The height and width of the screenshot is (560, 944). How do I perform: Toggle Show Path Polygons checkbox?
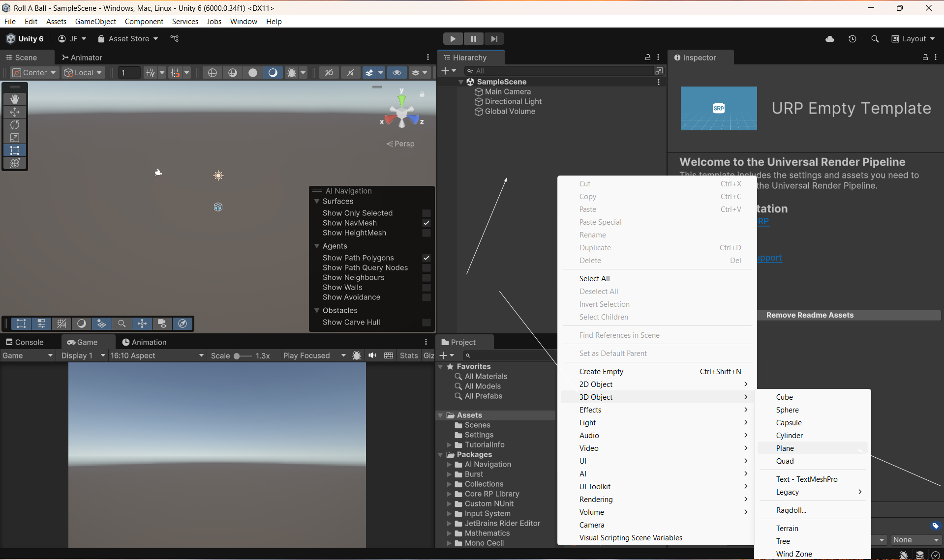tap(426, 258)
